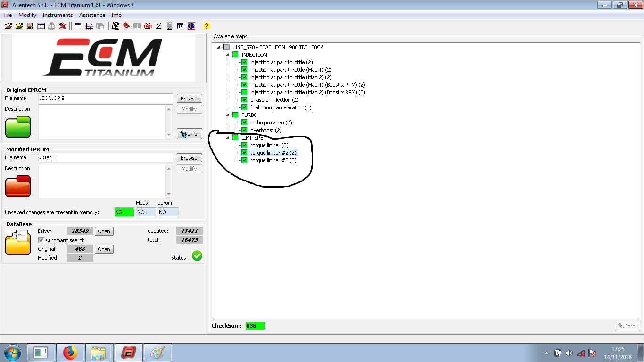
Task: Open Firefox from the taskbar
Action: pos(70,353)
